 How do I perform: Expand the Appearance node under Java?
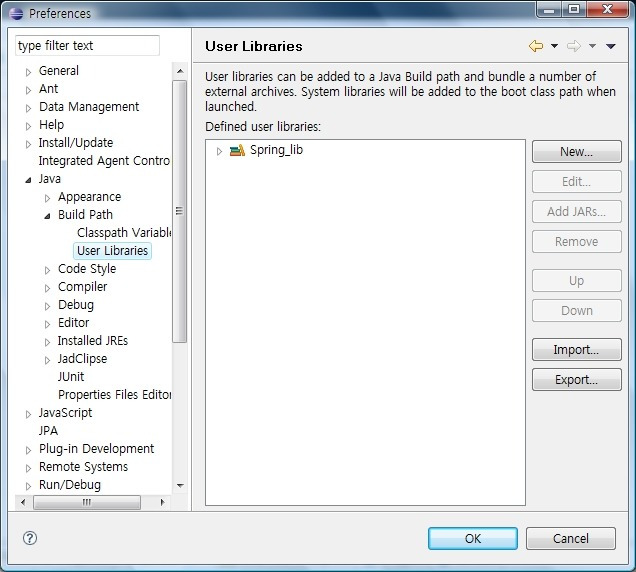click(x=47, y=198)
